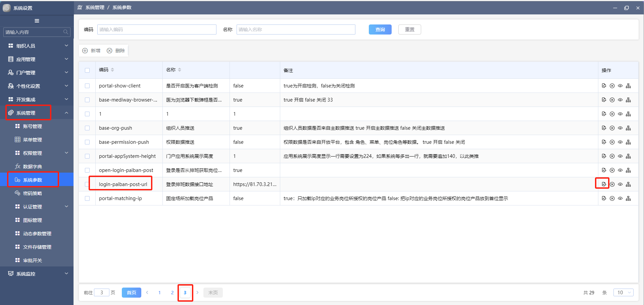
Task: Expand the 认证管理 submenu
Action: point(37,206)
